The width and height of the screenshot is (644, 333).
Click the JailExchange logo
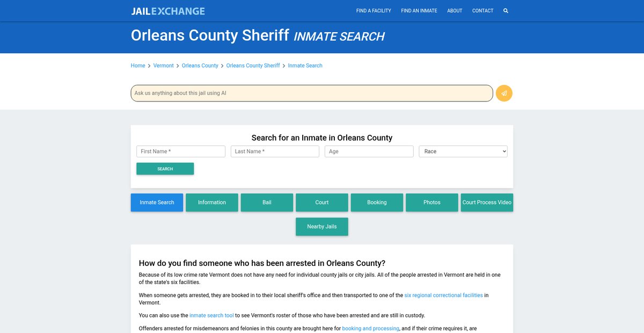[x=168, y=11]
